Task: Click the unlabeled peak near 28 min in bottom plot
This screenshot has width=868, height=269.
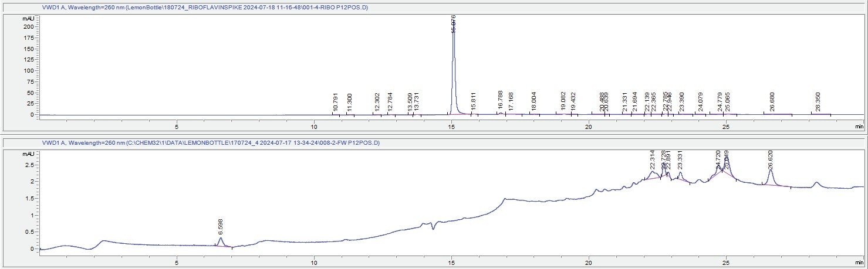Action: 816,183
